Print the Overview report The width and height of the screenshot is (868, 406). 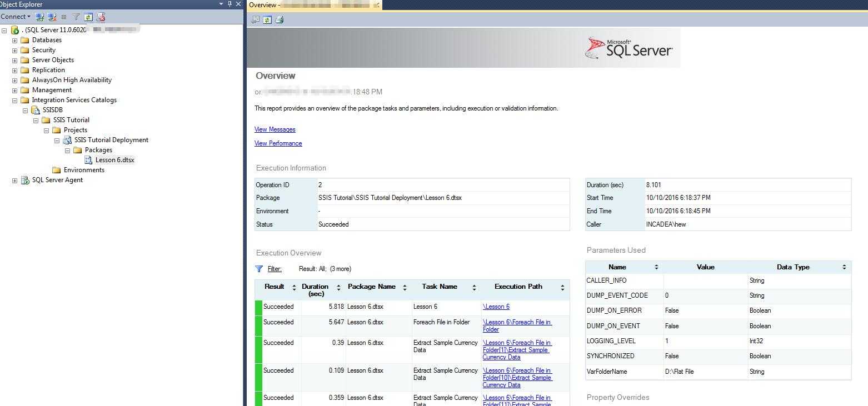tap(280, 19)
